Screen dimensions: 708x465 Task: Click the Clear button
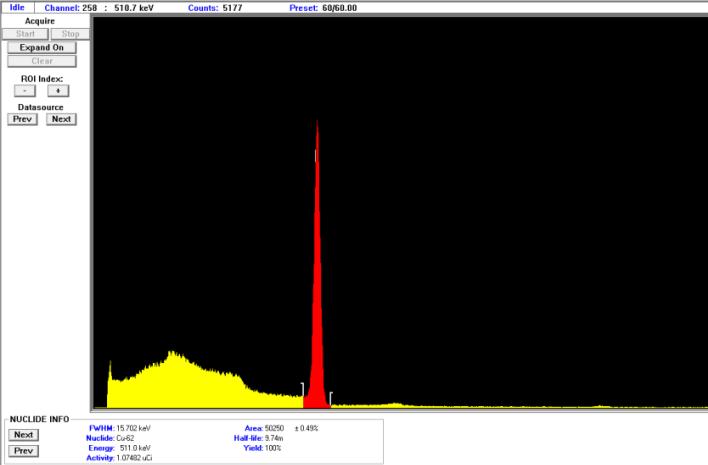tap(42, 61)
